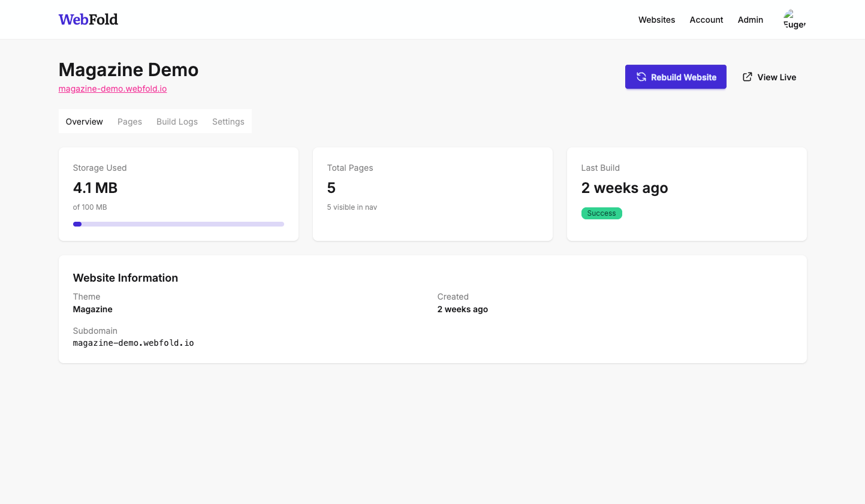Click the Subdomain label
Image resolution: width=865 pixels, height=504 pixels.
click(x=95, y=331)
